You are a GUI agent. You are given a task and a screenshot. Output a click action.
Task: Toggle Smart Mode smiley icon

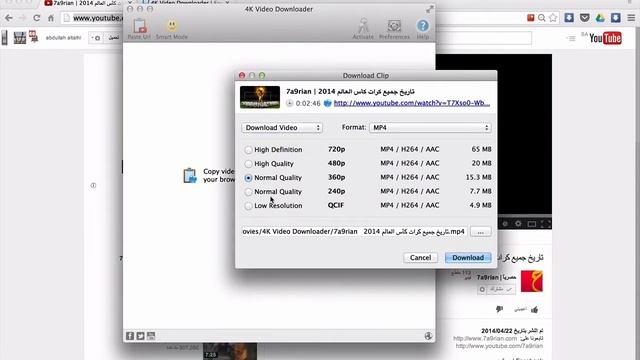[172, 26]
